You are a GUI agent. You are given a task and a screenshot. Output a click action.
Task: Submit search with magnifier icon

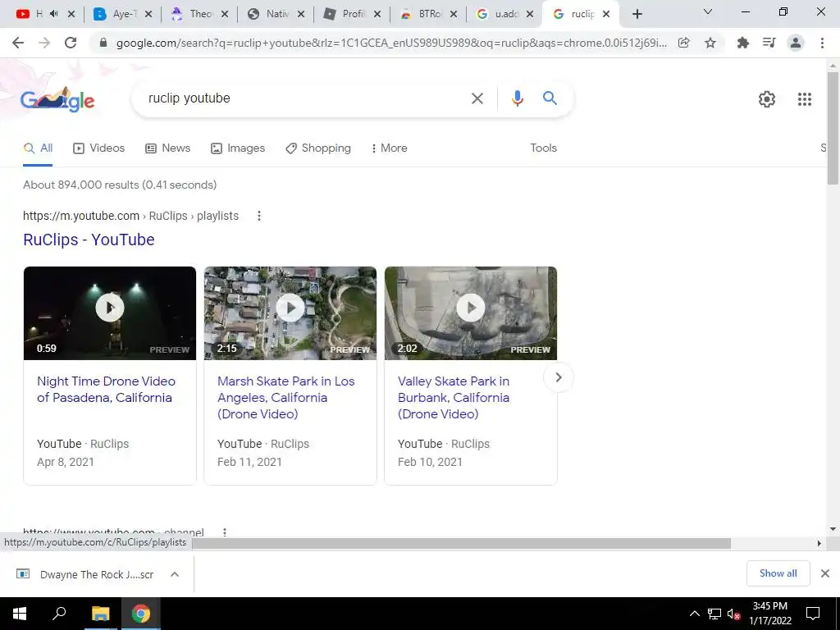[550, 98]
